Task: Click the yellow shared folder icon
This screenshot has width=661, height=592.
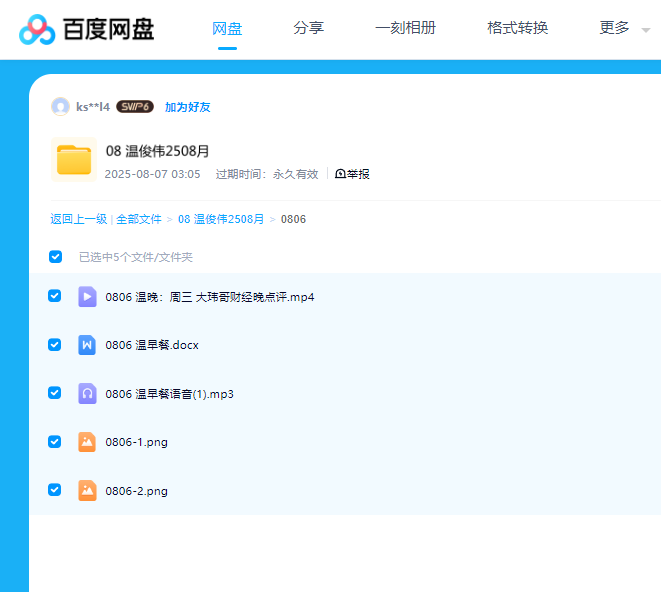Action: [x=73, y=160]
